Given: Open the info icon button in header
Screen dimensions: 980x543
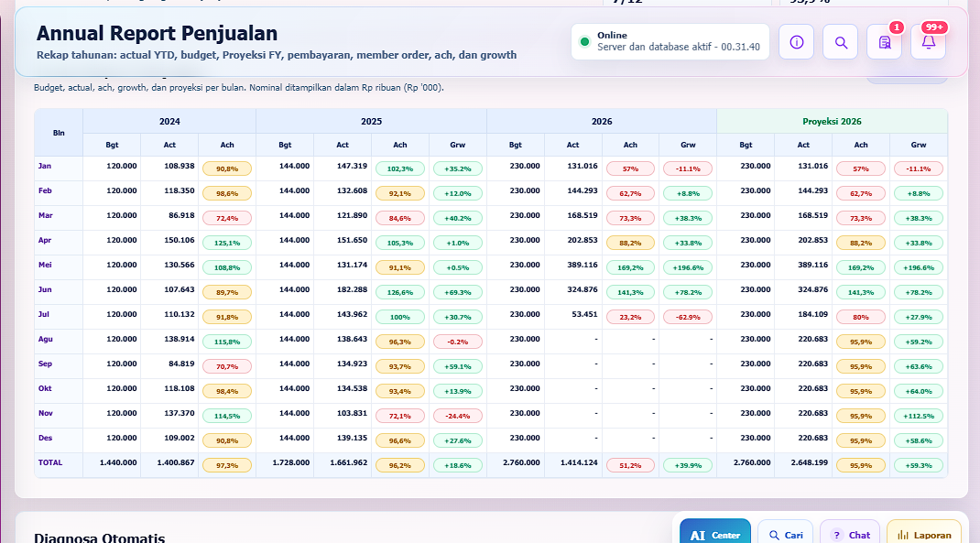Looking at the screenshot, I should pyautogui.click(x=796, y=42).
